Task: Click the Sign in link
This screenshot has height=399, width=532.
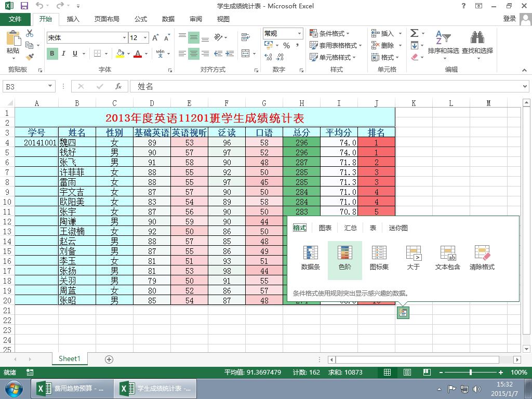Action: click(509, 19)
